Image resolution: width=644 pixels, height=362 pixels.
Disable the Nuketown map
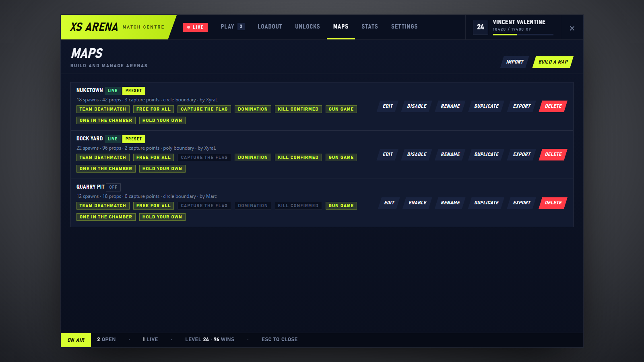417,106
